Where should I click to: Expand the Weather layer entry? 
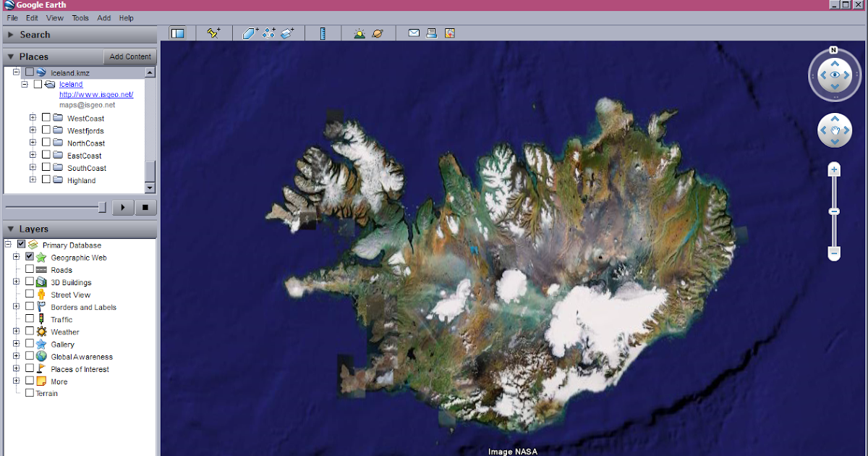[16, 332]
